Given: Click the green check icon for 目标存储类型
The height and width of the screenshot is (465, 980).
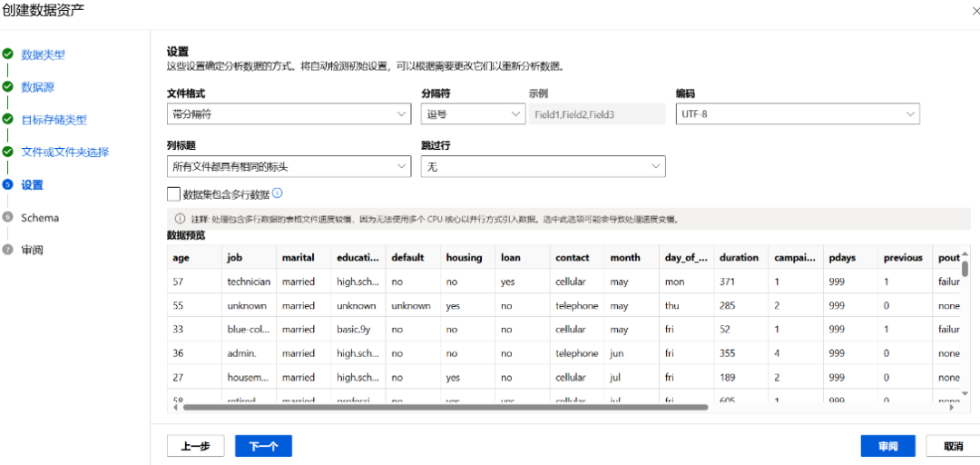Looking at the screenshot, I should (x=7, y=119).
